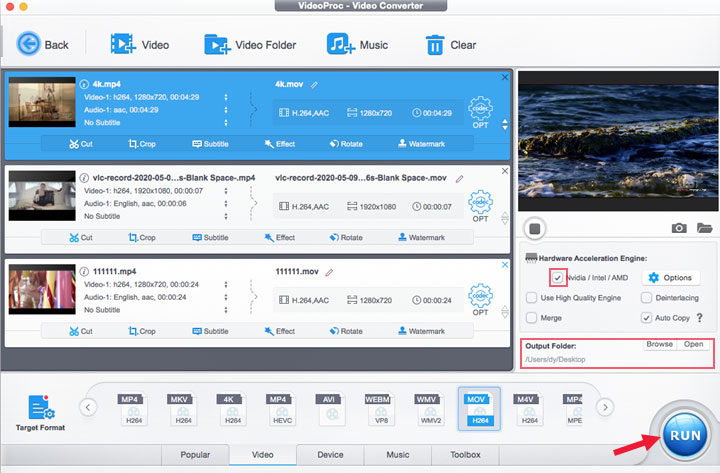Add Watermark to vlc-record video
The image size is (720, 473).
pos(422,237)
